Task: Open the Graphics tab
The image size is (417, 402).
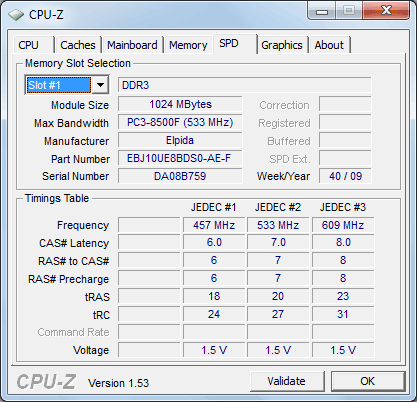Action: point(282,45)
